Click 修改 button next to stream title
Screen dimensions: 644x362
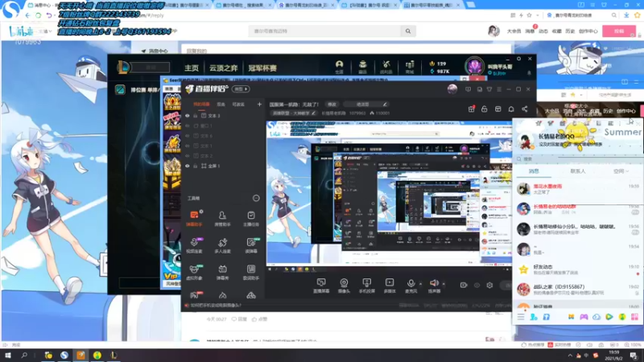pos(332,105)
